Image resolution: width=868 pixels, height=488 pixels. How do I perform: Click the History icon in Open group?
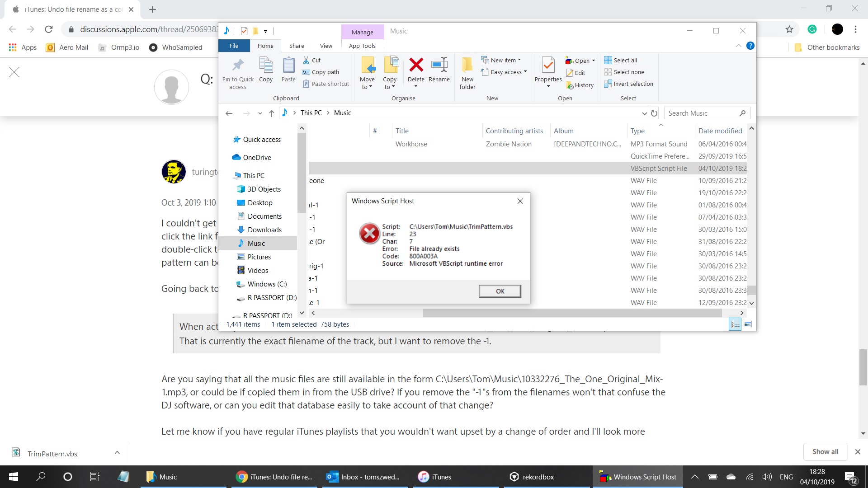[570, 85]
